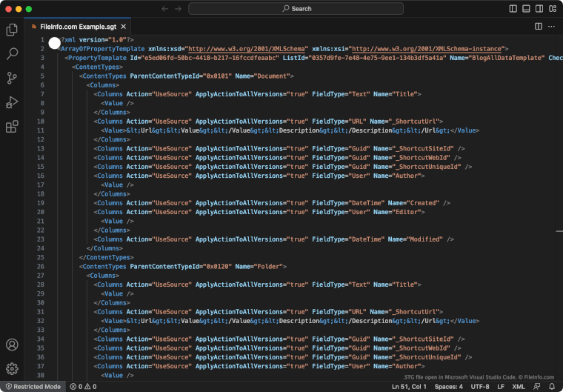Click the vertical scrollbar marker on right edge

point(559,231)
